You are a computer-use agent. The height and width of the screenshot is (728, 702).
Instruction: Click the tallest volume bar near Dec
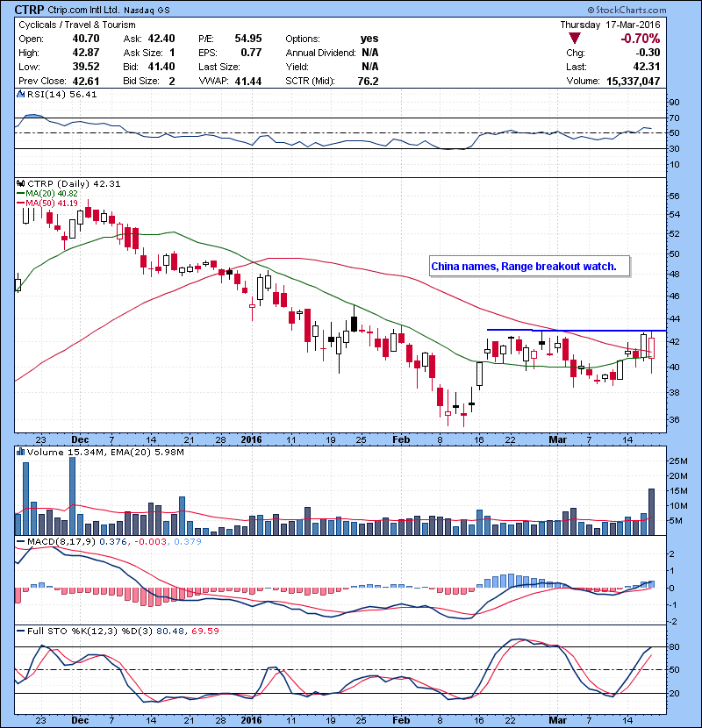pos(73,496)
